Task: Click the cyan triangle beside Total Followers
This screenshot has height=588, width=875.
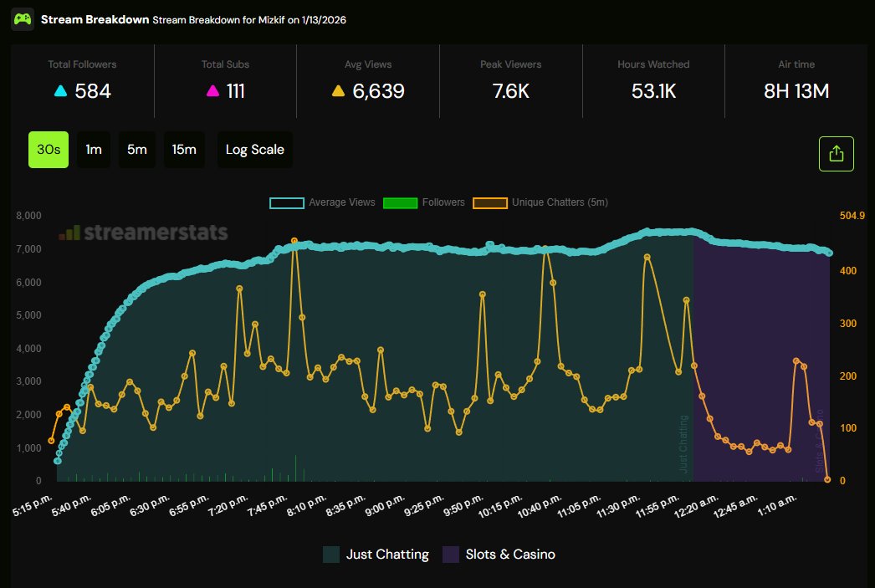Action: point(60,91)
